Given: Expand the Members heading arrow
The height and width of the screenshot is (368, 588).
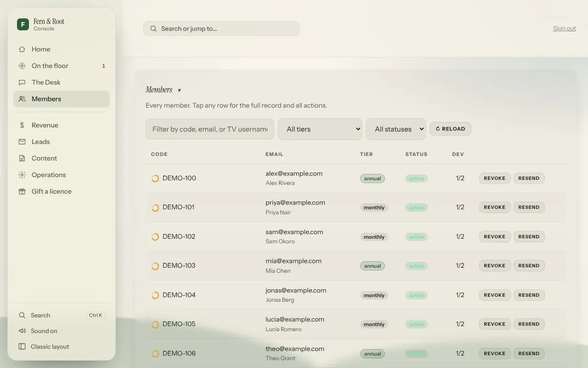Looking at the screenshot, I should pos(179,91).
